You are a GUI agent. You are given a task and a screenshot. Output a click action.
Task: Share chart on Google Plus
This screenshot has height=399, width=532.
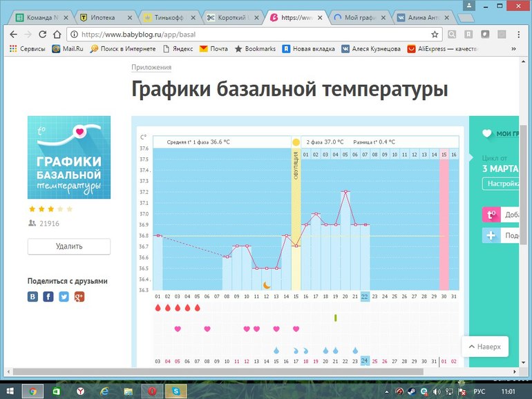(x=79, y=296)
